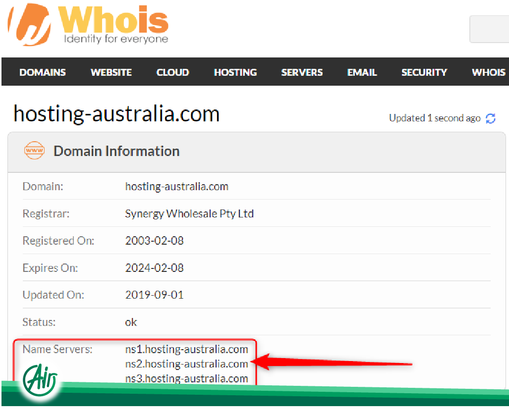
Task: Click the 'Updated 1 second ago' text
Action: point(435,118)
